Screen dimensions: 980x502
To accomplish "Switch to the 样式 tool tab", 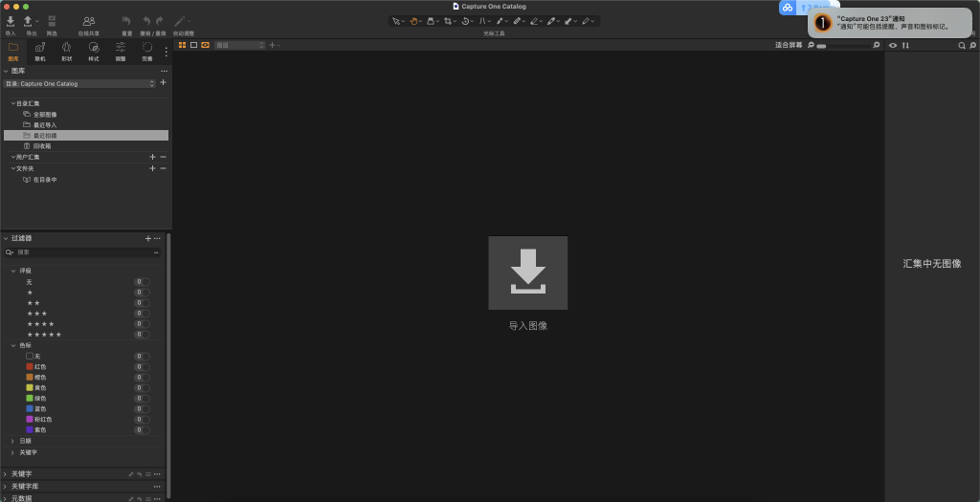I will click(94, 52).
